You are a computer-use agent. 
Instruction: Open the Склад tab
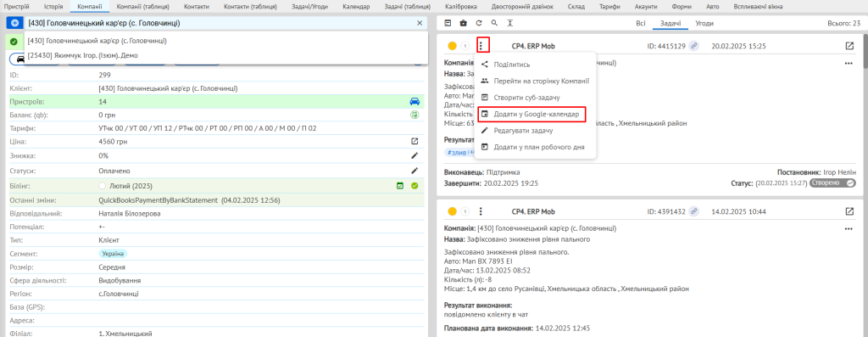click(576, 7)
